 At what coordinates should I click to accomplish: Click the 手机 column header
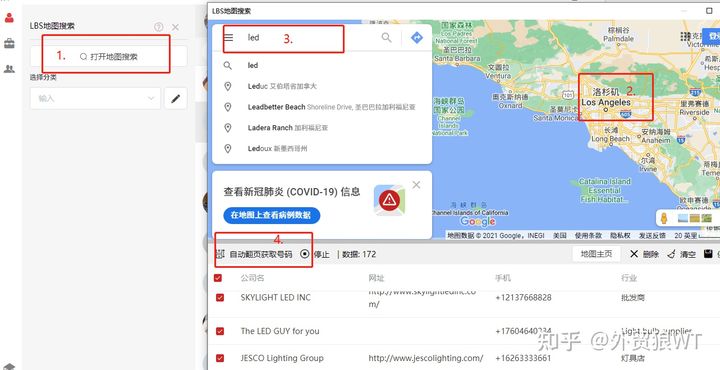click(x=503, y=278)
